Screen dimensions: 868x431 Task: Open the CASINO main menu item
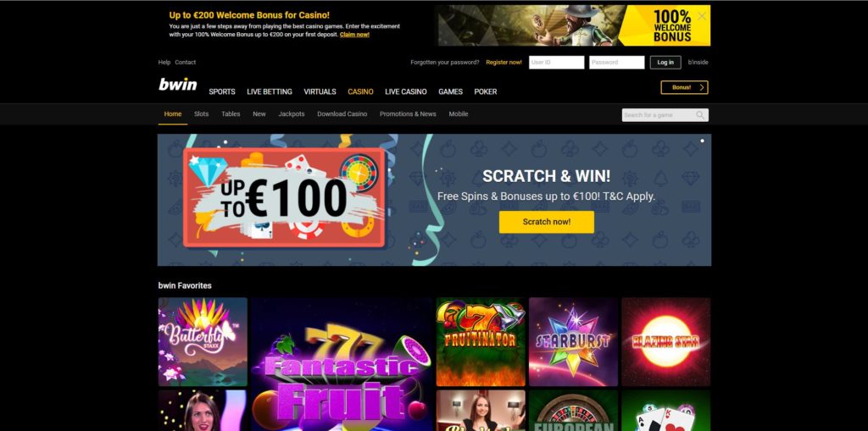click(x=360, y=91)
